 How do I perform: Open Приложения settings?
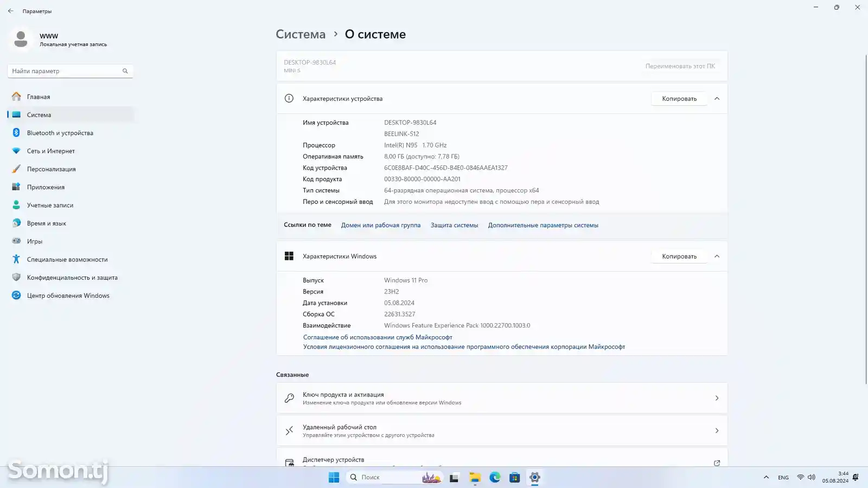tap(71, 187)
